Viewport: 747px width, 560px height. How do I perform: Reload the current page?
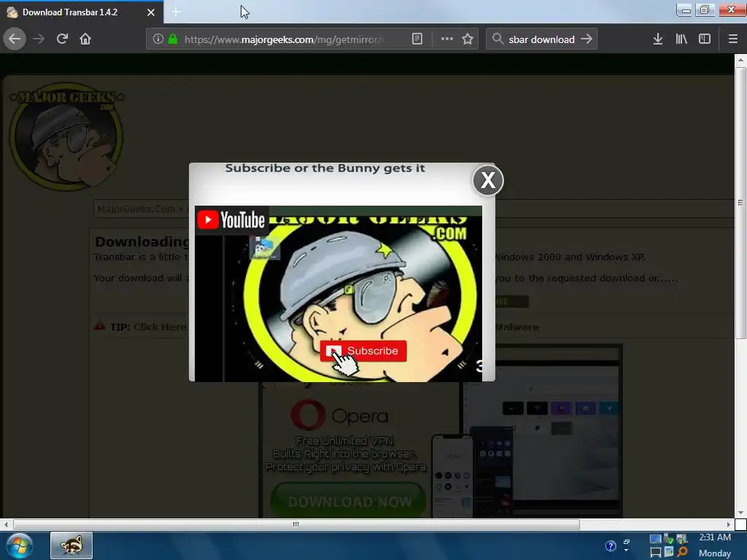tap(62, 39)
